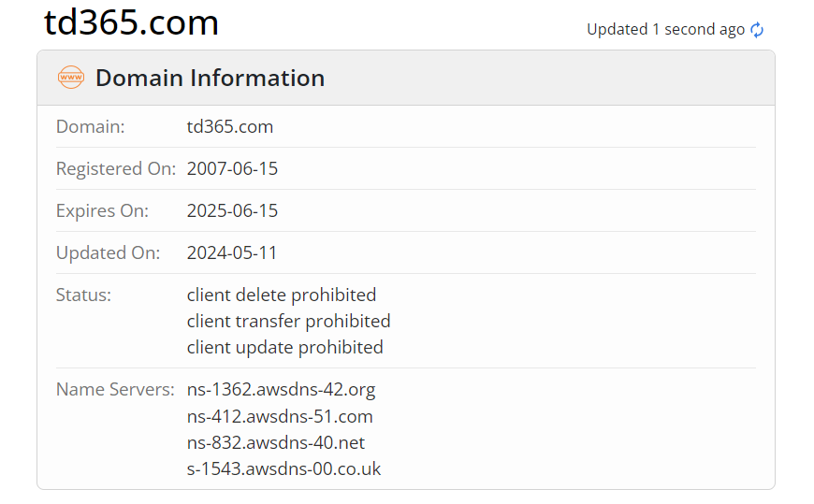
Task: Click 'client delete prohibited' status
Action: (x=281, y=295)
